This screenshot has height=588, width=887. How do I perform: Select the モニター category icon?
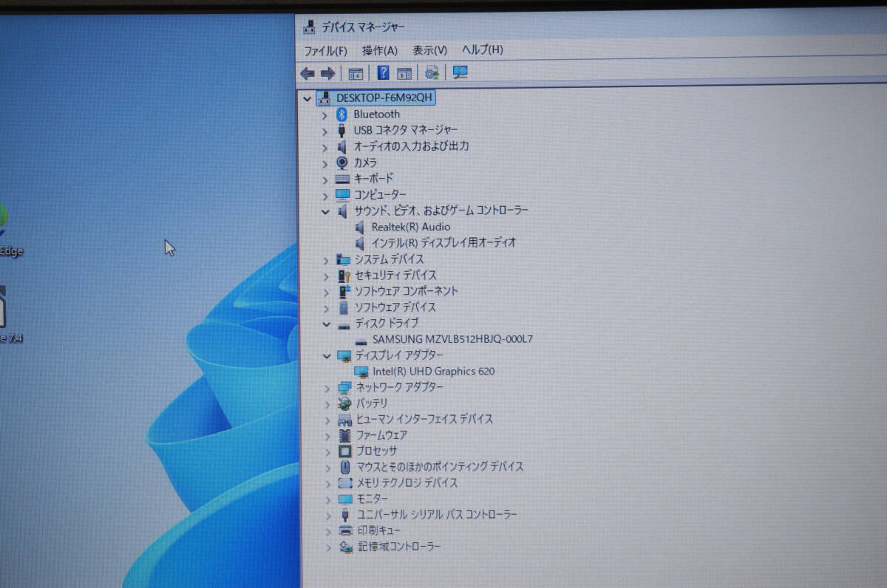345,499
